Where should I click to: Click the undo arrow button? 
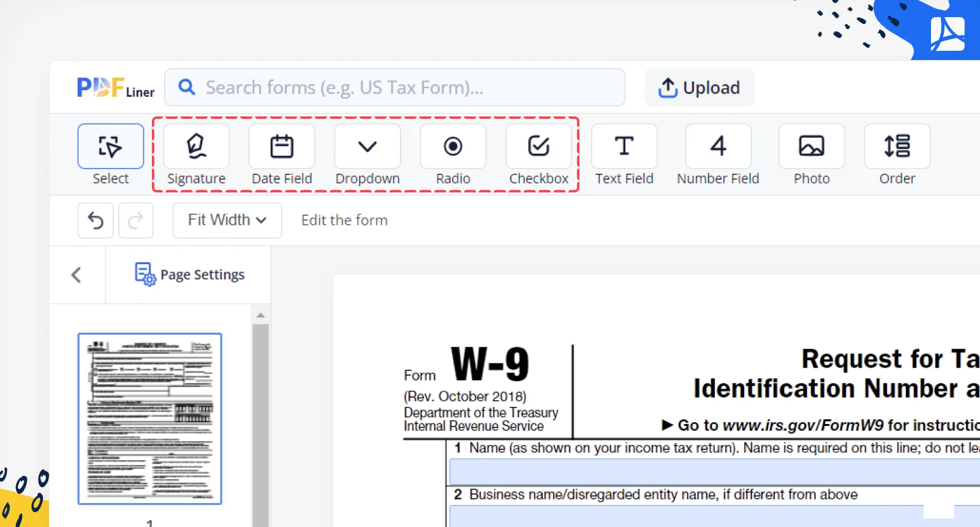tap(96, 220)
